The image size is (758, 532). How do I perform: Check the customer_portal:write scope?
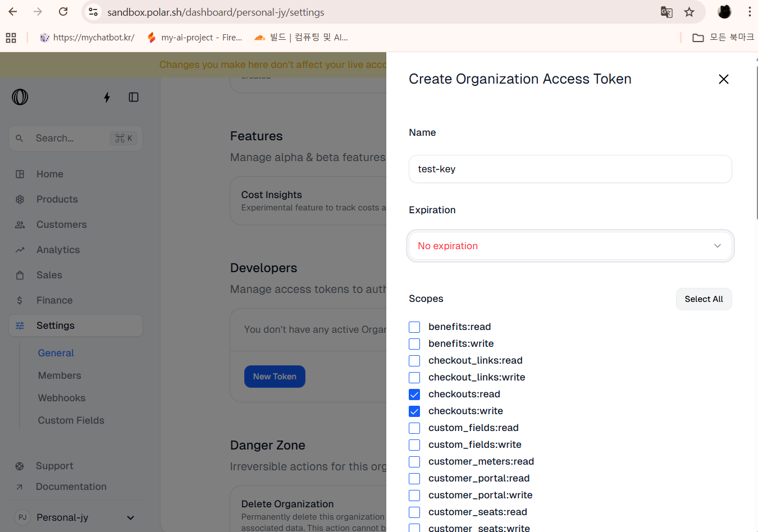click(414, 496)
